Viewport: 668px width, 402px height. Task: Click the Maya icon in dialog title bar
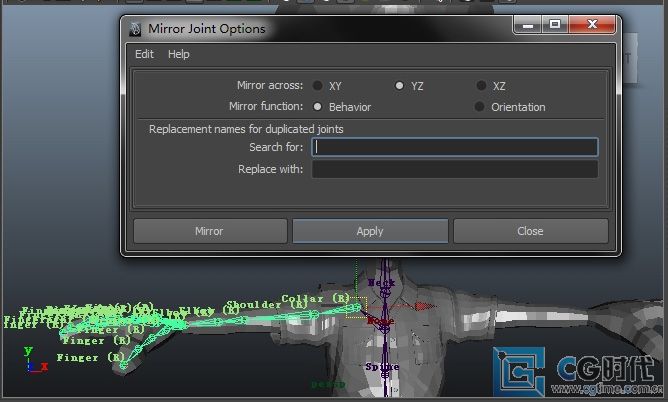[135, 29]
